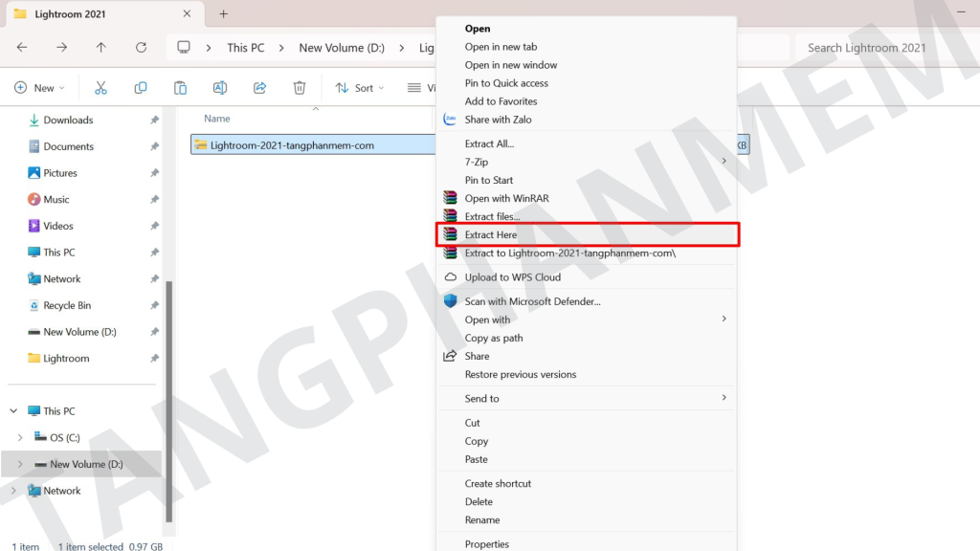
Task: Open Downloads in the sidebar
Action: coord(68,121)
